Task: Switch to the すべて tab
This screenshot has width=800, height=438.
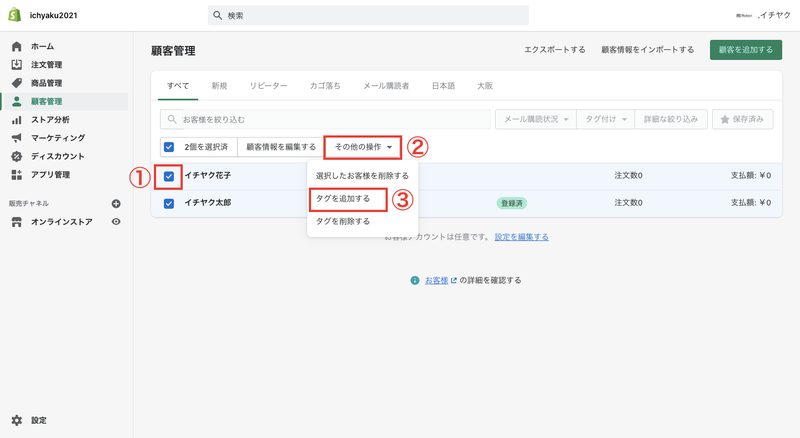Action: pyautogui.click(x=178, y=86)
